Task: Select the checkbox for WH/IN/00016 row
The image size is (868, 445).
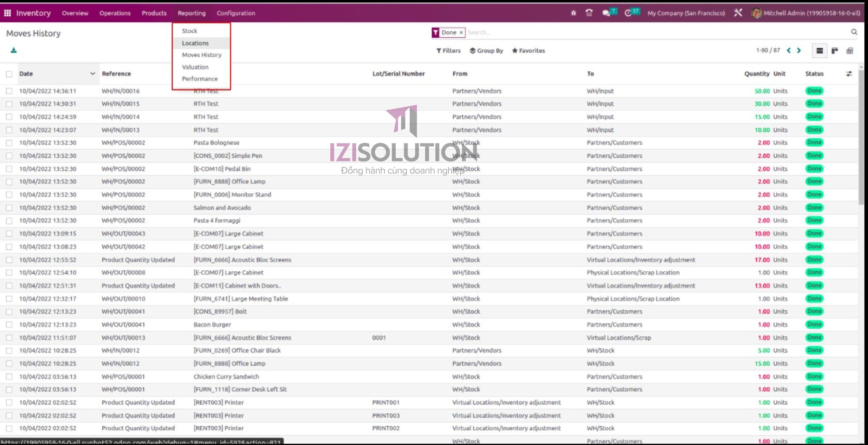Action: (x=9, y=91)
